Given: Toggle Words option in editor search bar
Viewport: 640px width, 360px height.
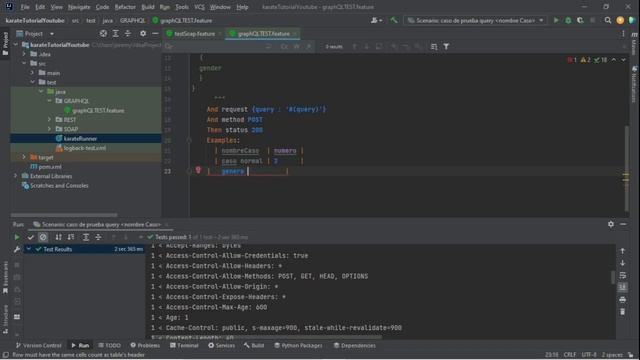Looking at the screenshot, I should coord(297,47).
